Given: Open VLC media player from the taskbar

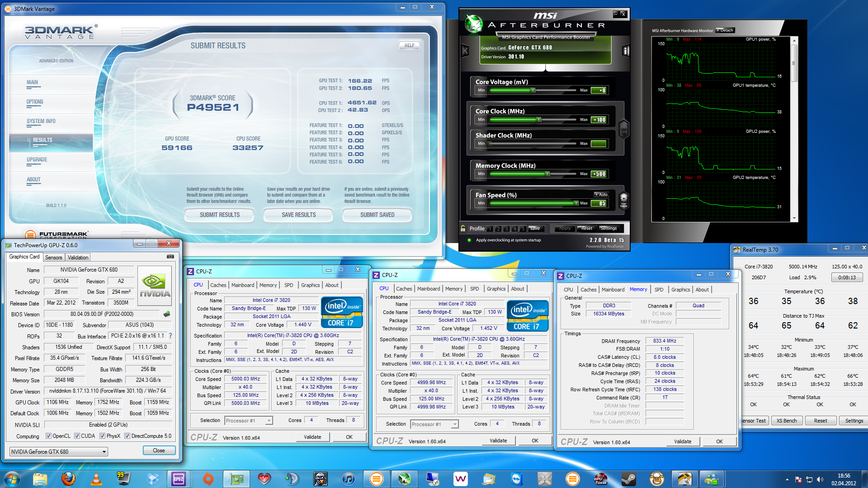Looking at the screenshot, I should [x=96, y=479].
